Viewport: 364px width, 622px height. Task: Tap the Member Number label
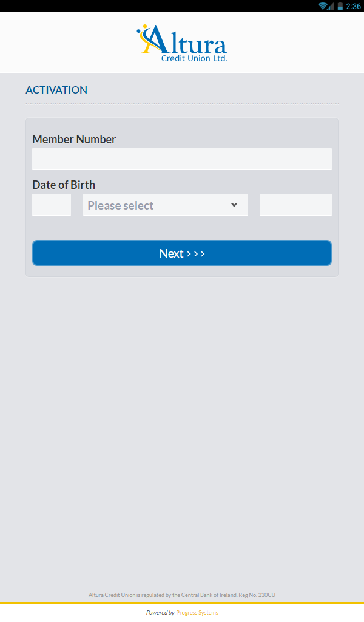[74, 139]
